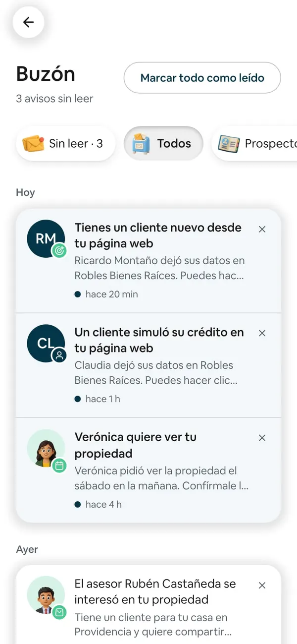This screenshot has height=644, width=297.
Task: Open 'El asesor Rubén Castañeda se interesó' notification
Action: pos(148,605)
